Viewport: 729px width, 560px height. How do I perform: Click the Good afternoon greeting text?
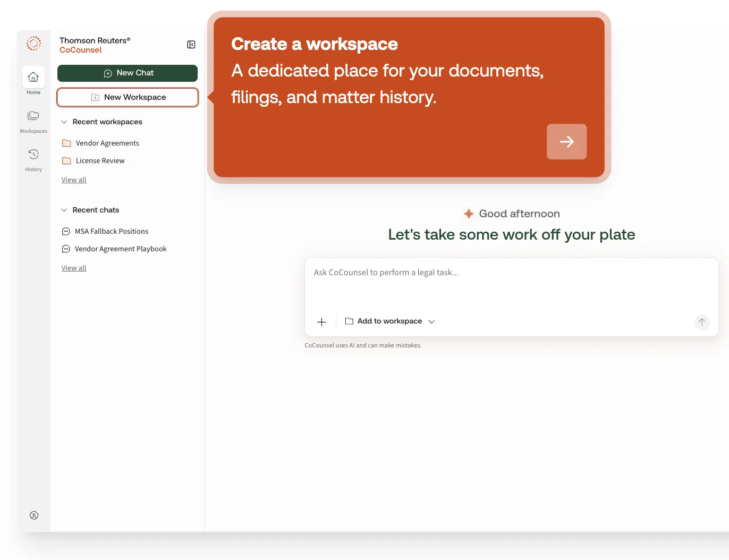[519, 214]
